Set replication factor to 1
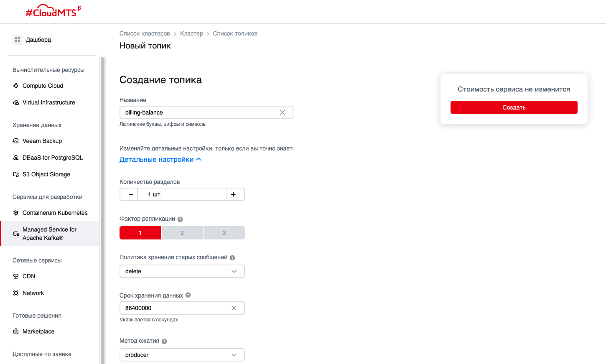 (140, 233)
